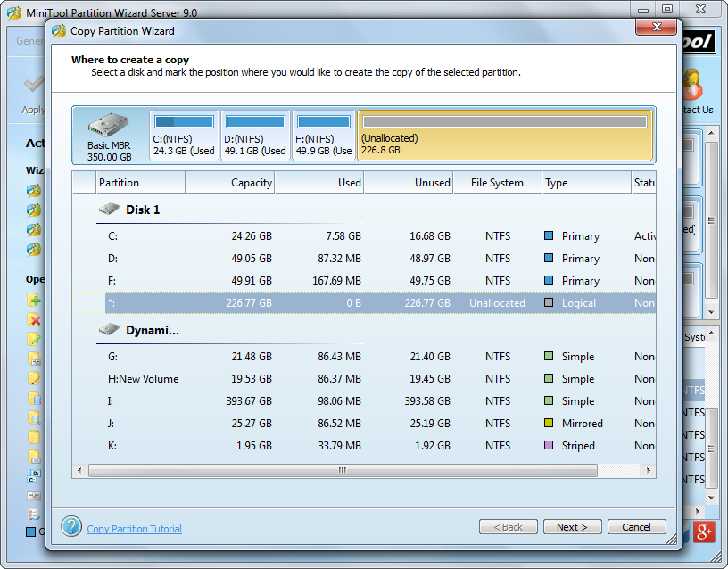The height and width of the screenshot is (569, 728).
Task: Select the D: partition row
Action: coord(364,259)
